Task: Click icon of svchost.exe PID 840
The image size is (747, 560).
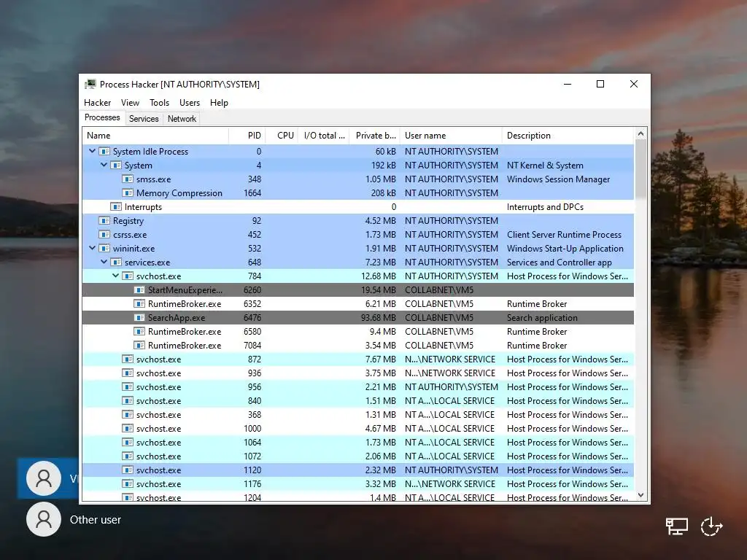Action: point(128,400)
